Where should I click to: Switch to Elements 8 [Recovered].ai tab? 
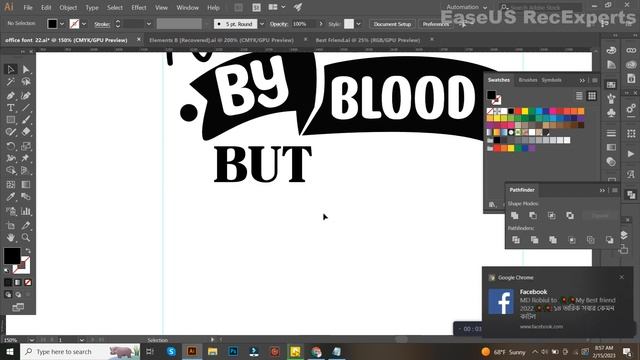221,40
